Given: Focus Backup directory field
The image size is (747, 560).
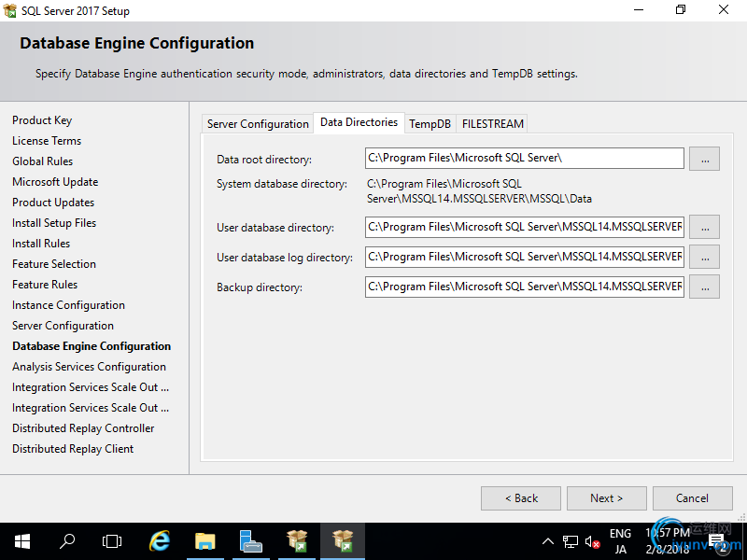Looking at the screenshot, I should coord(525,287).
